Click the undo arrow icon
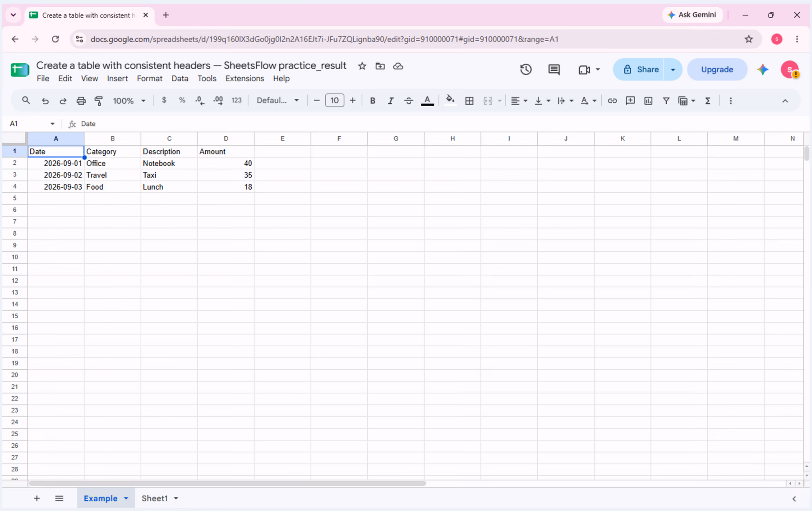Image resolution: width=812 pixels, height=511 pixels. 45,101
